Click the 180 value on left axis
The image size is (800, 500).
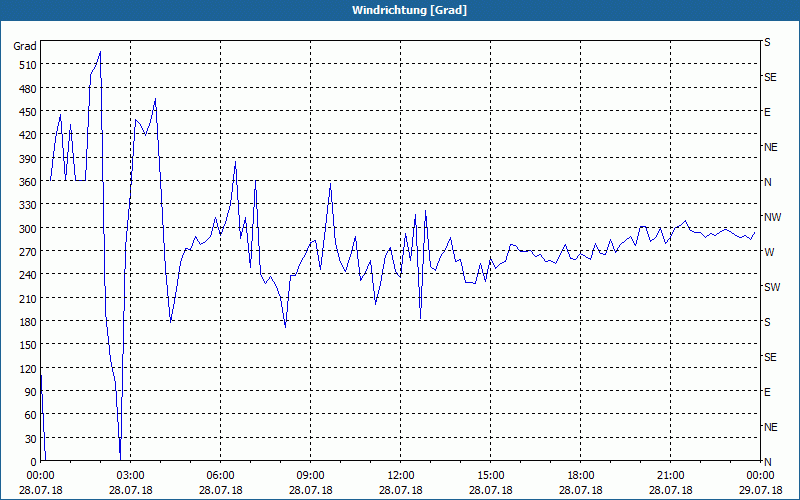(28, 321)
